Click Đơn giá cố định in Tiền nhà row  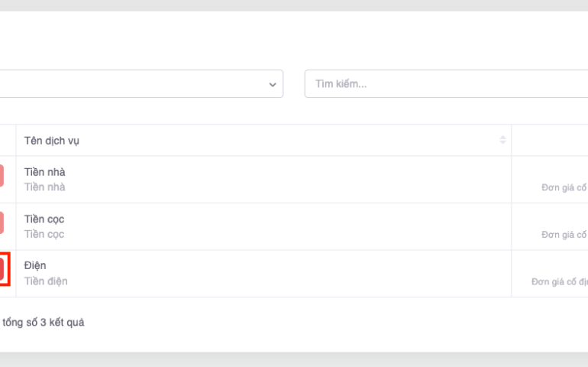tap(564, 187)
